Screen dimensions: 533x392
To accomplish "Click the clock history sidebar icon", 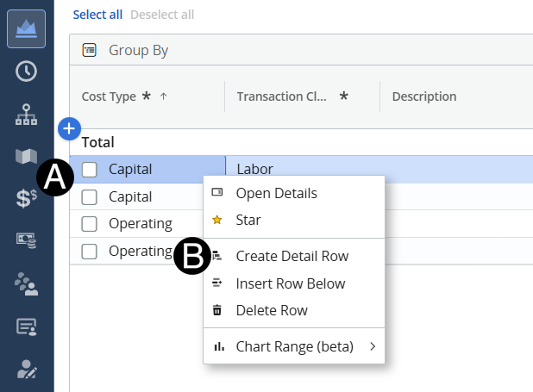I will [26, 71].
